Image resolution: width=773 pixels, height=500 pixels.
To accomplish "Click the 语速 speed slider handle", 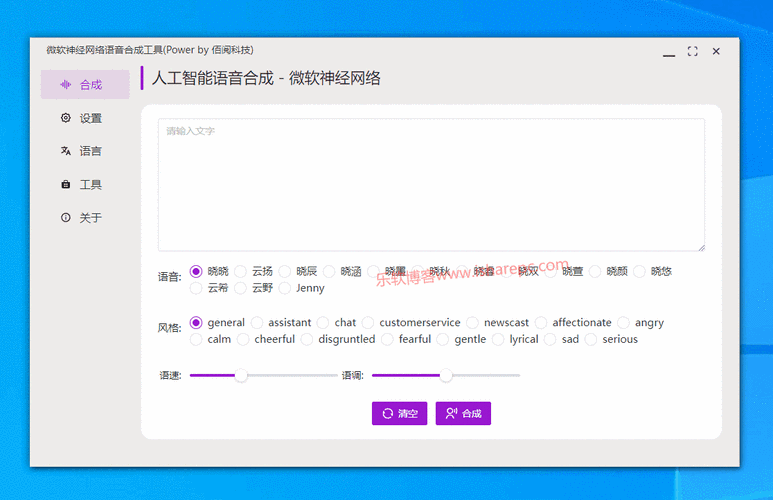I will 241,376.
